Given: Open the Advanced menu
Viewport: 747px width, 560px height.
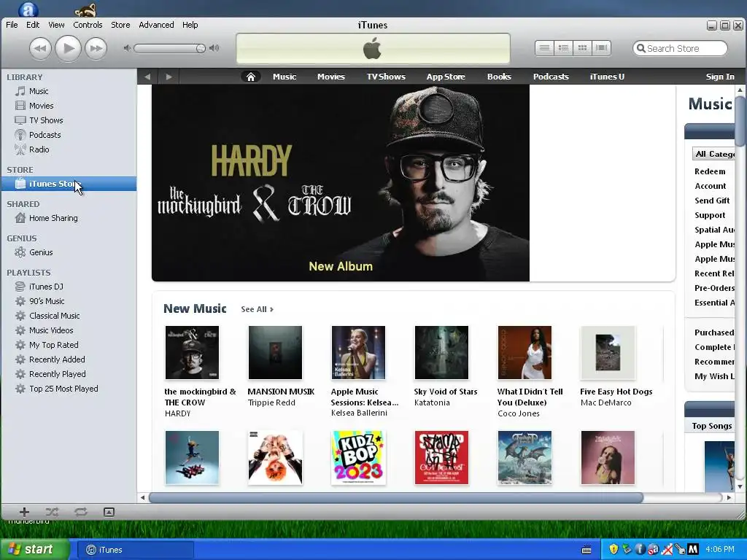Looking at the screenshot, I should [x=156, y=25].
